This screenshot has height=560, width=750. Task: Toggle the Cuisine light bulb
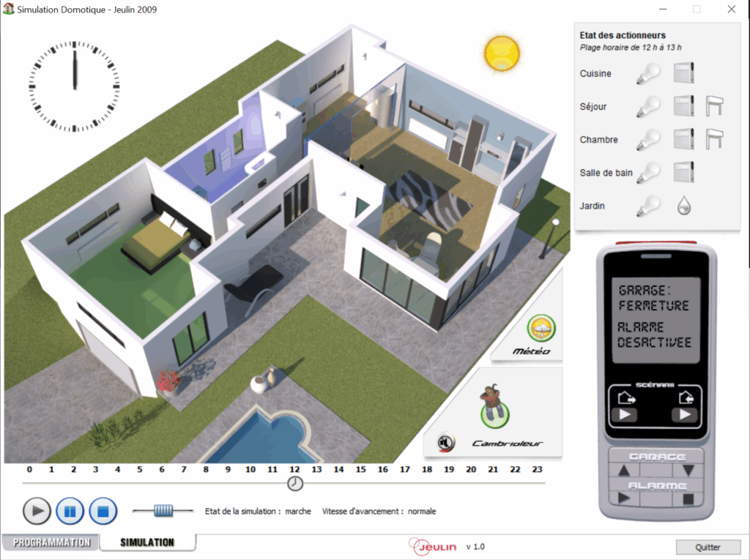click(x=648, y=74)
